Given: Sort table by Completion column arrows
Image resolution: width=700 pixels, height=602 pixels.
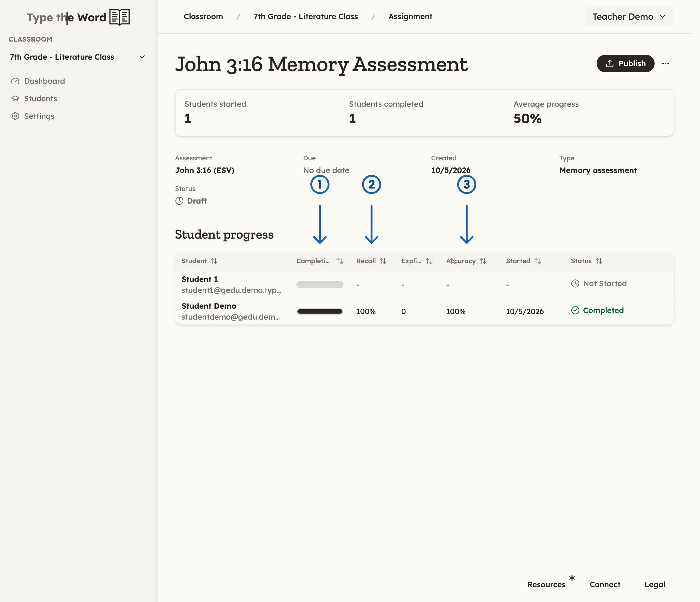Looking at the screenshot, I should (340, 261).
